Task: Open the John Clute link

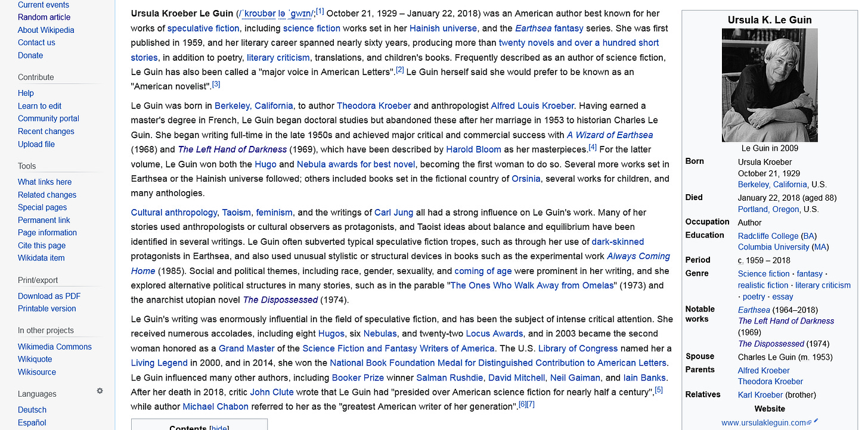Action: [x=271, y=392]
